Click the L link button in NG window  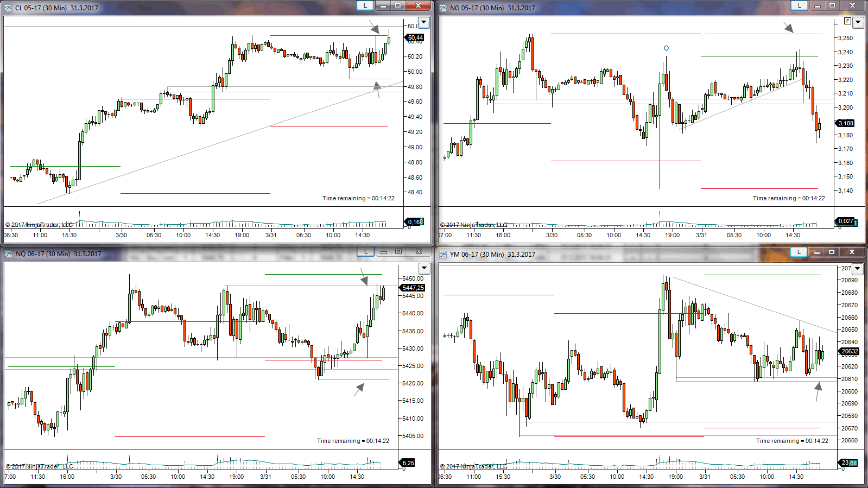(799, 5)
